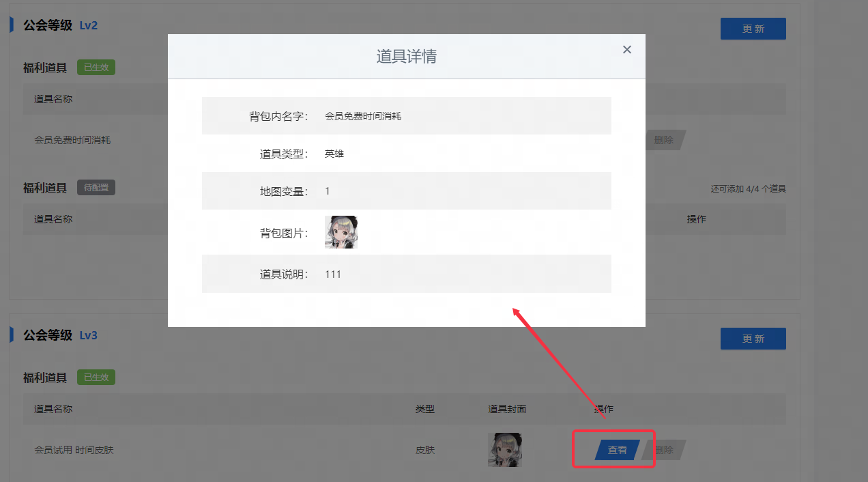Image resolution: width=868 pixels, height=482 pixels.
Task: Click the 道具封面 thumbnail in Lv3 row
Action: 506,450
